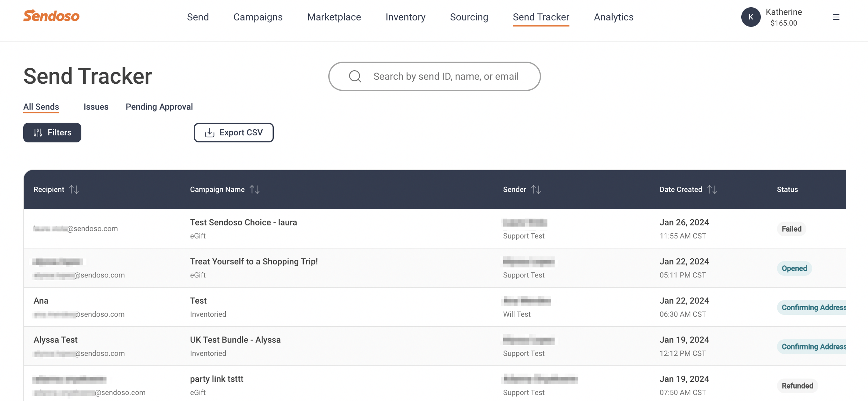Switch to the All Sends tab
The height and width of the screenshot is (401, 868).
(41, 107)
